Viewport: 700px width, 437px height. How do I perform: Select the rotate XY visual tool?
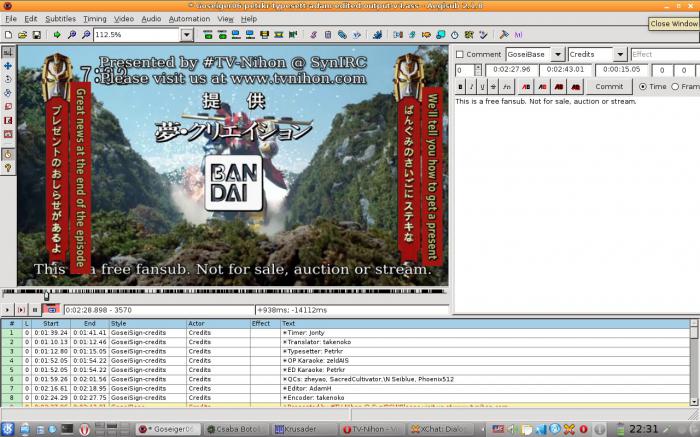[8, 93]
